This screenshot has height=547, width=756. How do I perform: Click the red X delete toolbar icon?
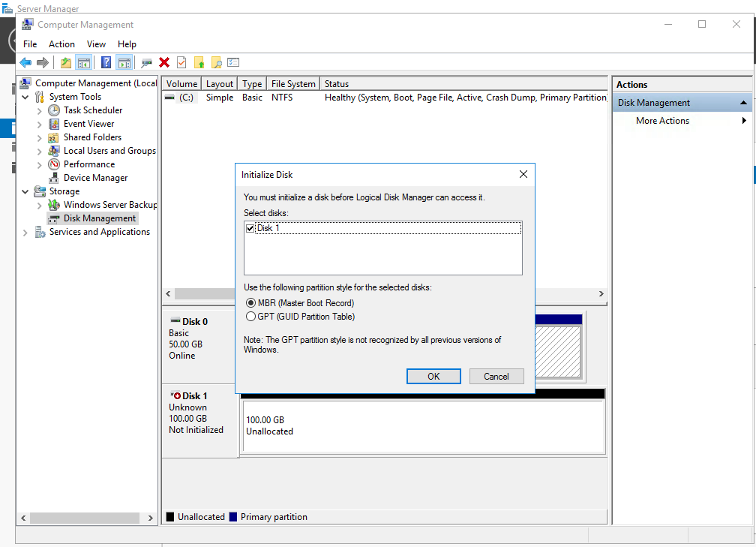point(164,62)
